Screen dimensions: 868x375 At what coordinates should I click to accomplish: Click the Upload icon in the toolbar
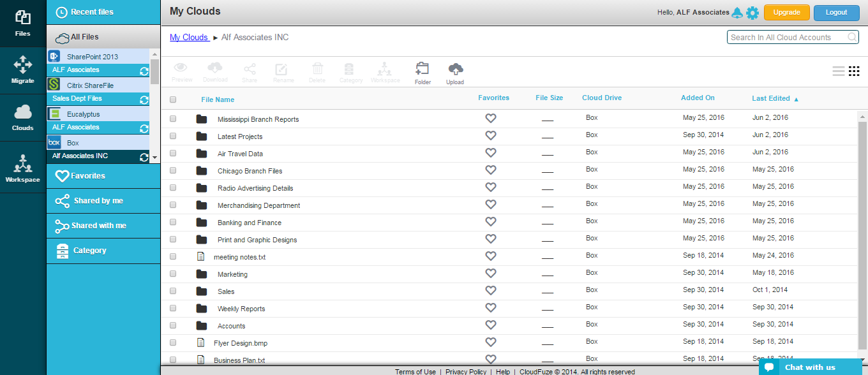click(455, 71)
